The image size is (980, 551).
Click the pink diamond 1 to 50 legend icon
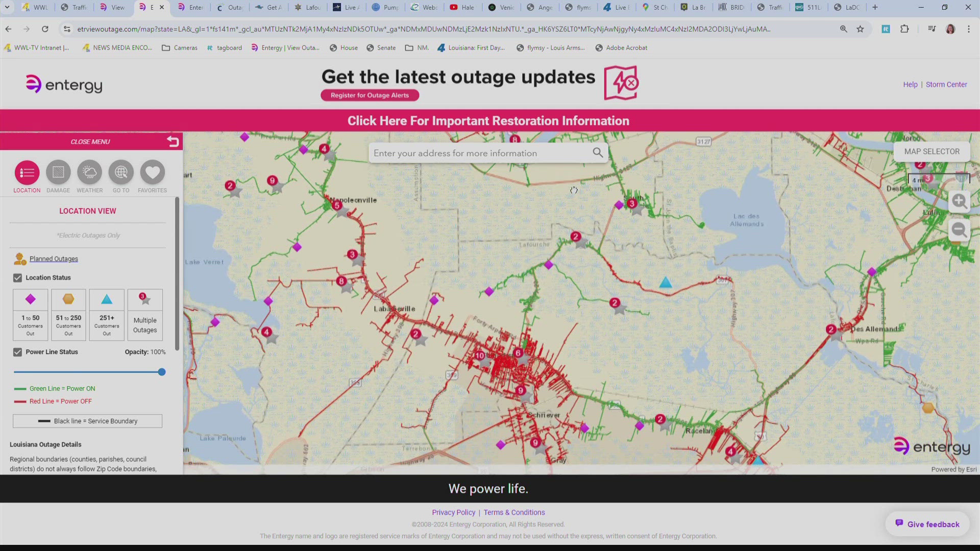click(x=31, y=299)
